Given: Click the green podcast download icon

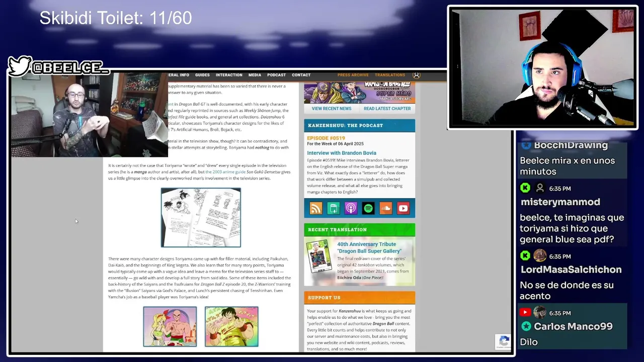Looking at the screenshot, I should click(x=333, y=208).
